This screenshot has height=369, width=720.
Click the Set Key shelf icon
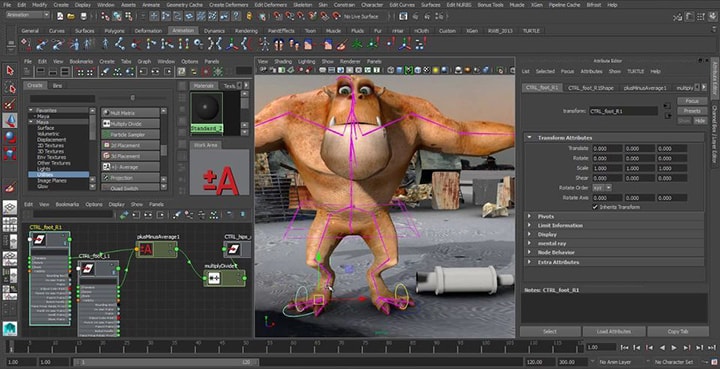pos(26,45)
